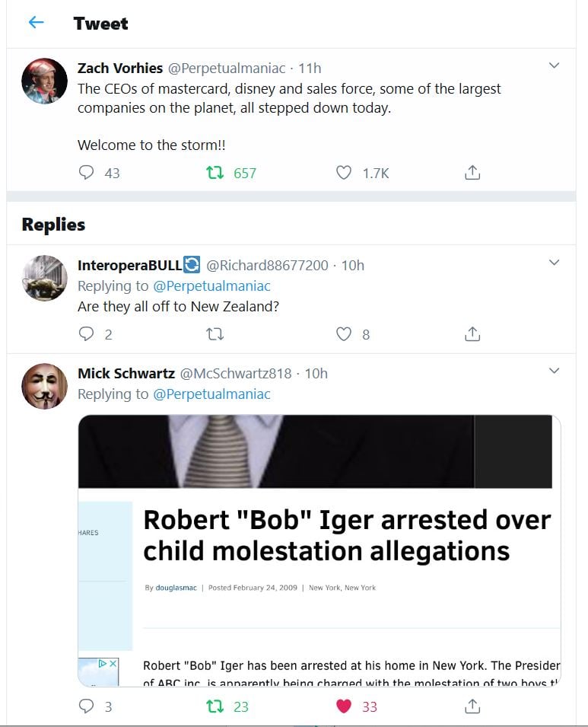
Task: Share Zach Vorhies' tweet
Action: (472, 174)
